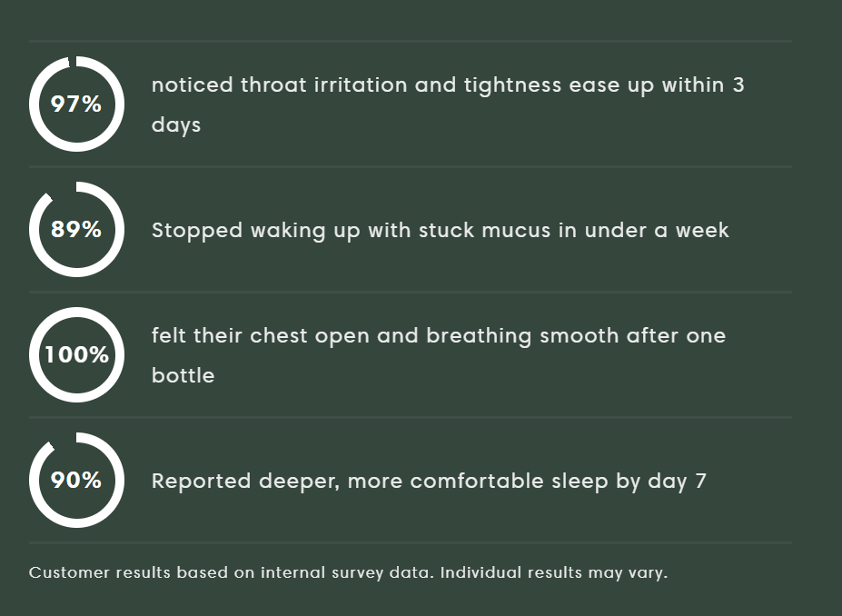
Task: Click the chest open and breathing statement
Action: (438, 336)
